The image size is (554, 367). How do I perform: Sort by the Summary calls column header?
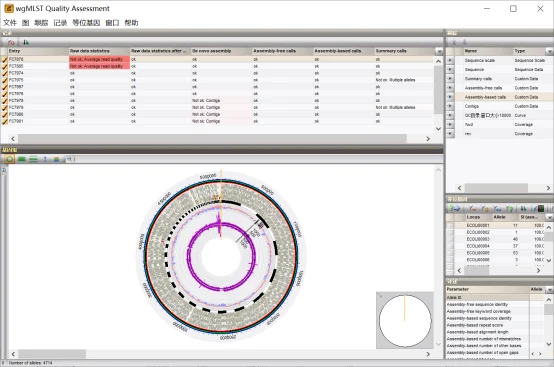point(405,51)
